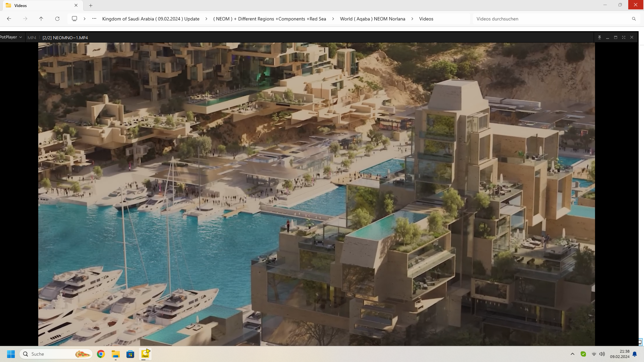This screenshot has width=644, height=362.
Task: Add a new File Explorer tab
Action: (91, 5)
